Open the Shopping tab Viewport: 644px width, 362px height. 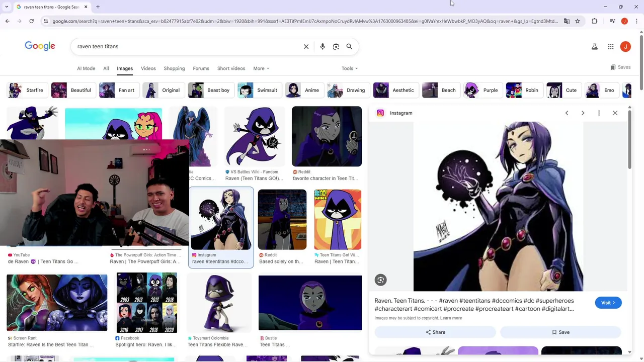point(174,68)
